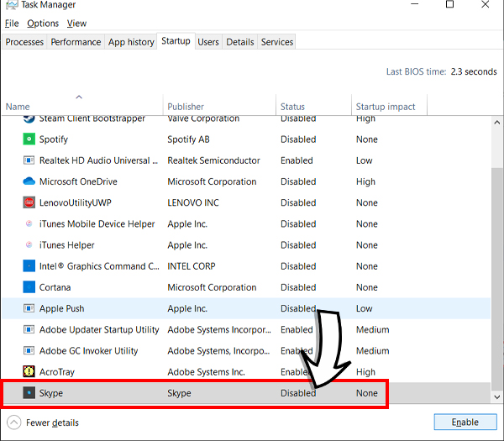Click the Spotify app icon
This screenshot has width=504, height=441.
point(29,139)
